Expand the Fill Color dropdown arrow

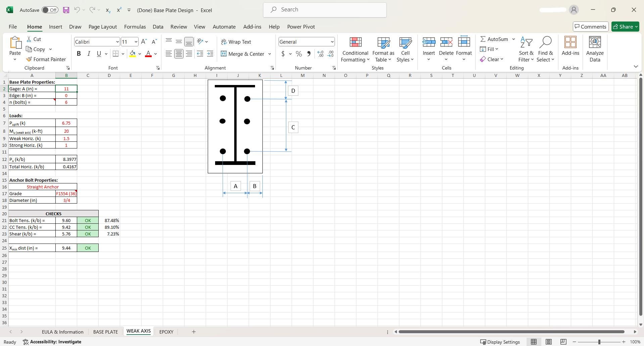pyautogui.click(x=140, y=54)
